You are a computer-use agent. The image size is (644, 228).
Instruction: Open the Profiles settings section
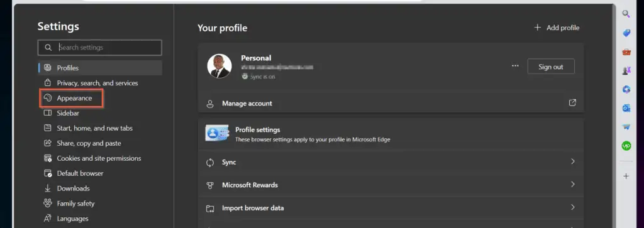[x=100, y=68]
